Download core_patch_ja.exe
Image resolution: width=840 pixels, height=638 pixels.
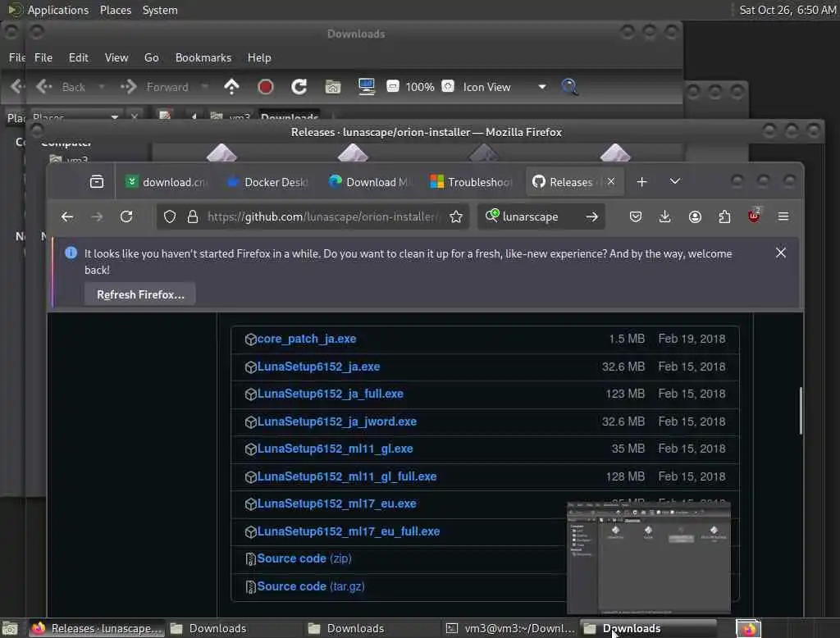[307, 339]
